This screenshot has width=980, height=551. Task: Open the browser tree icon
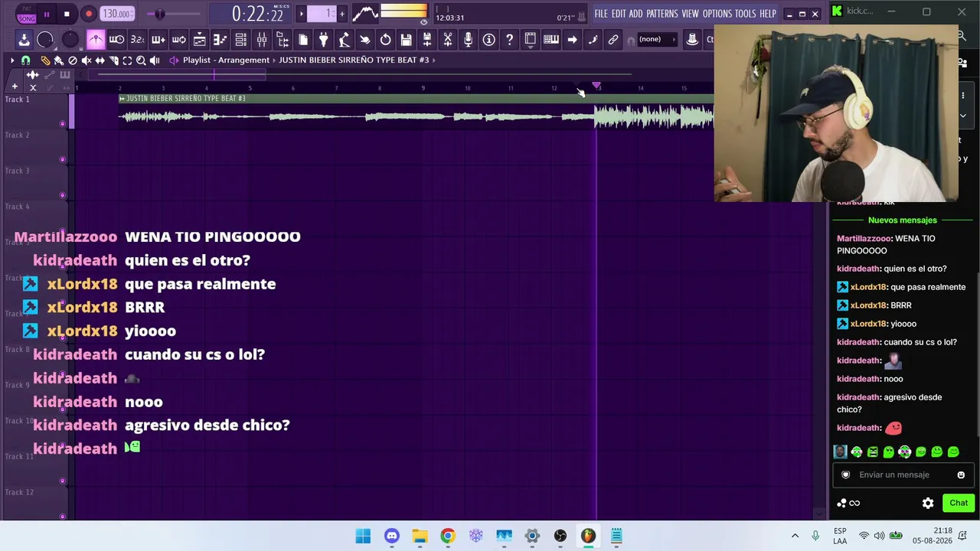coord(282,40)
